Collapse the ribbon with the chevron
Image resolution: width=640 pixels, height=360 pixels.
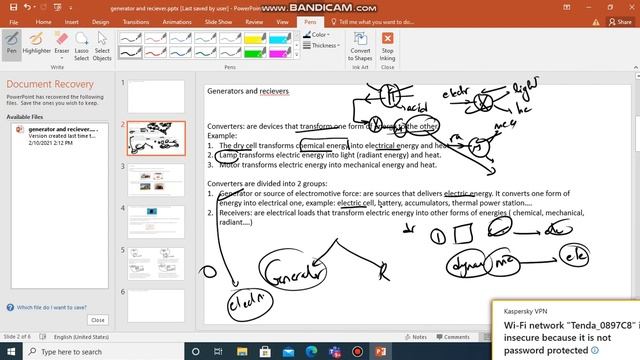636,67
